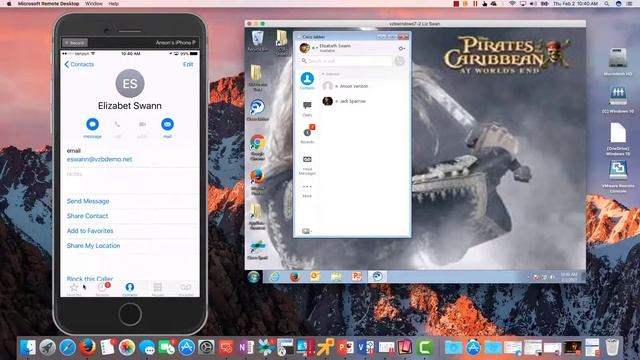Open Trash in the Dock
Image resolution: width=640 pixels, height=360 pixels.
pyautogui.click(x=612, y=347)
